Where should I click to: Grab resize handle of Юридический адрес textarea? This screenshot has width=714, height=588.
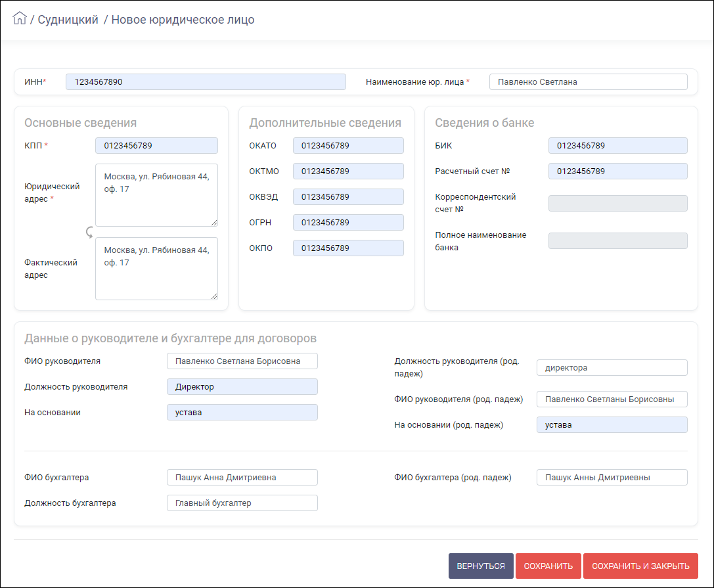point(214,222)
